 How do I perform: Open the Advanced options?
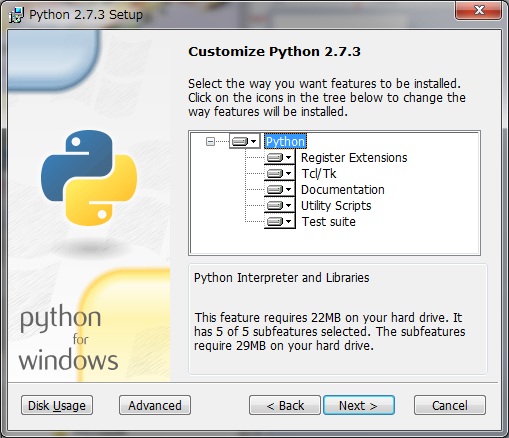[x=155, y=405]
